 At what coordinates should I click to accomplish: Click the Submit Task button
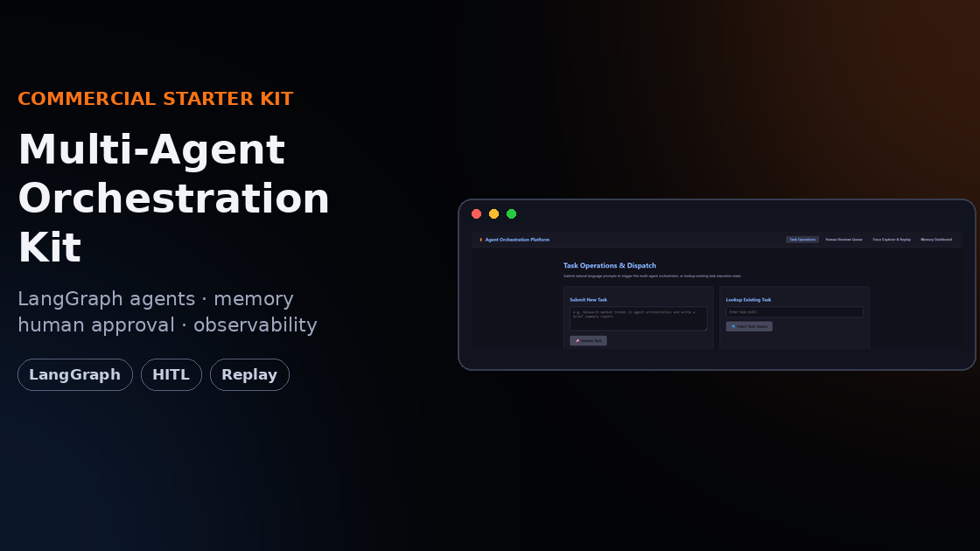(588, 341)
